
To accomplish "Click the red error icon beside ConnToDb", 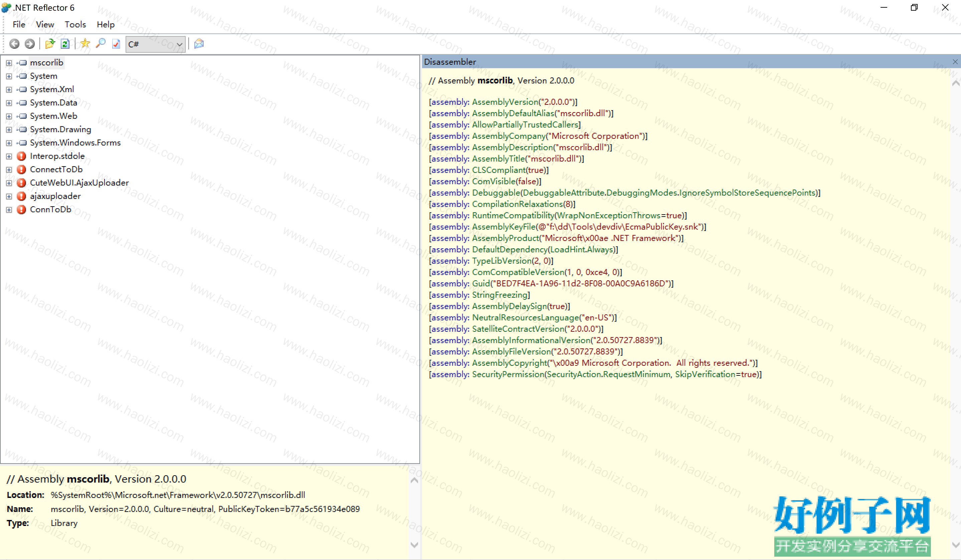I will [22, 209].
